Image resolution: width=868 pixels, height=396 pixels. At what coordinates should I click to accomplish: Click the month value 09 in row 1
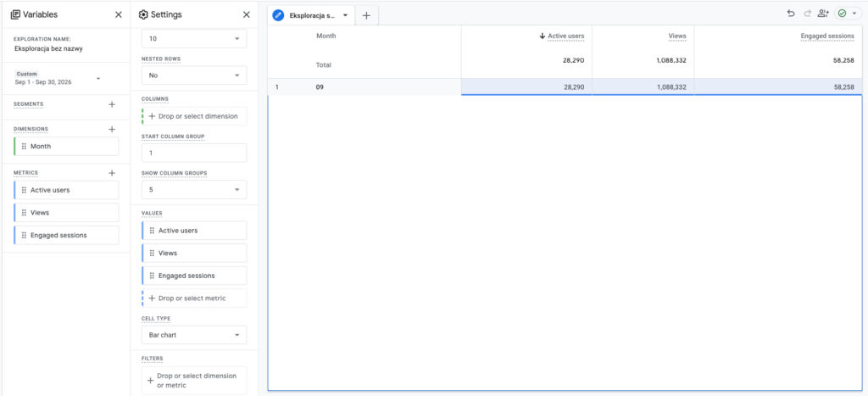click(320, 87)
